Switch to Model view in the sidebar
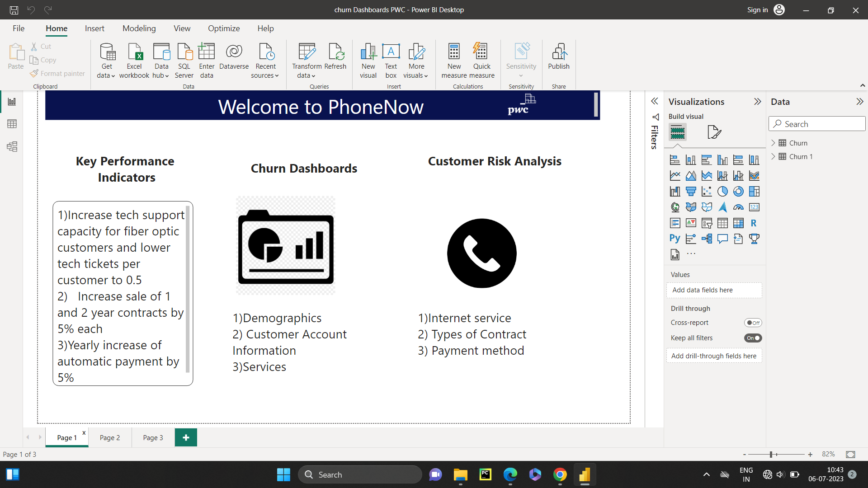This screenshot has width=868, height=488. click(x=12, y=146)
